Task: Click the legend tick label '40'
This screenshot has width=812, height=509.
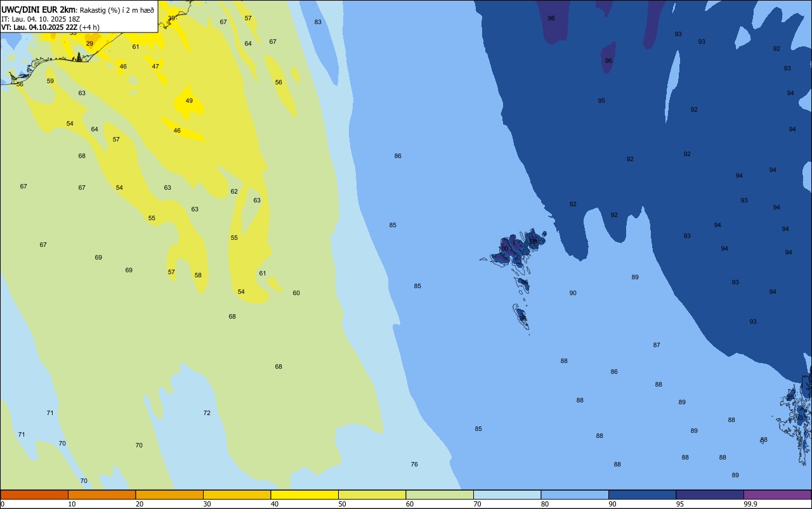Action: point(275,504)
